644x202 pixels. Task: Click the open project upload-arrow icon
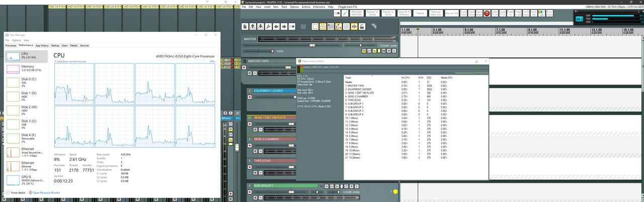click(253, 27)
